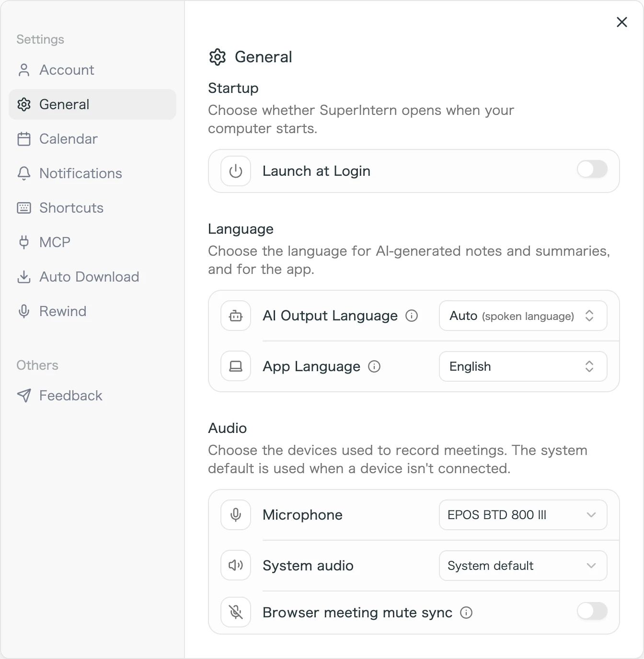This screenshot has height=659, width=644.
Task: Click the Shortcuts keyboard icon
Action: coord(24,208)
